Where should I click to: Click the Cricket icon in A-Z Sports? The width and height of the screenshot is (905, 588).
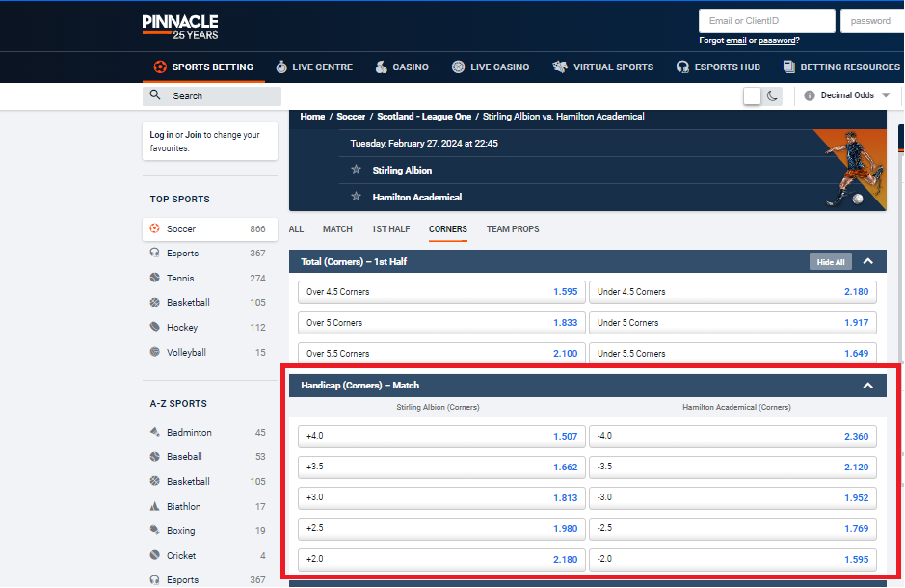pos(154,555)
